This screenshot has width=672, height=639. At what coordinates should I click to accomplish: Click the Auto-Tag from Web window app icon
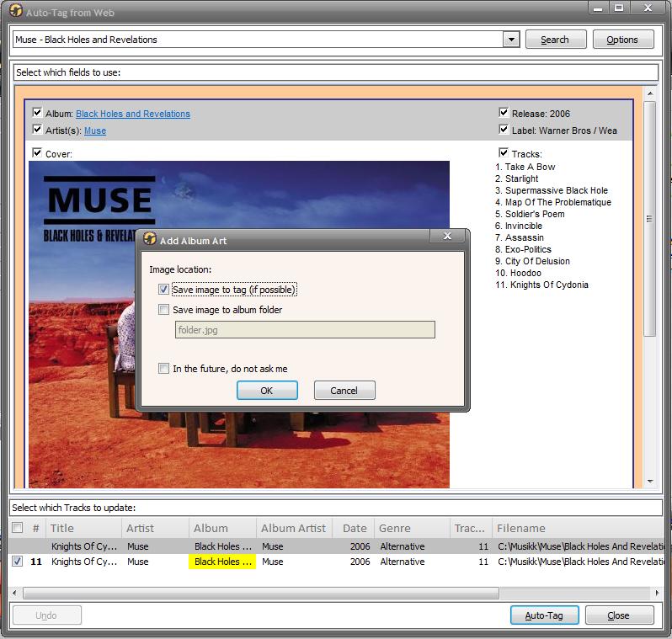[16, 10]
